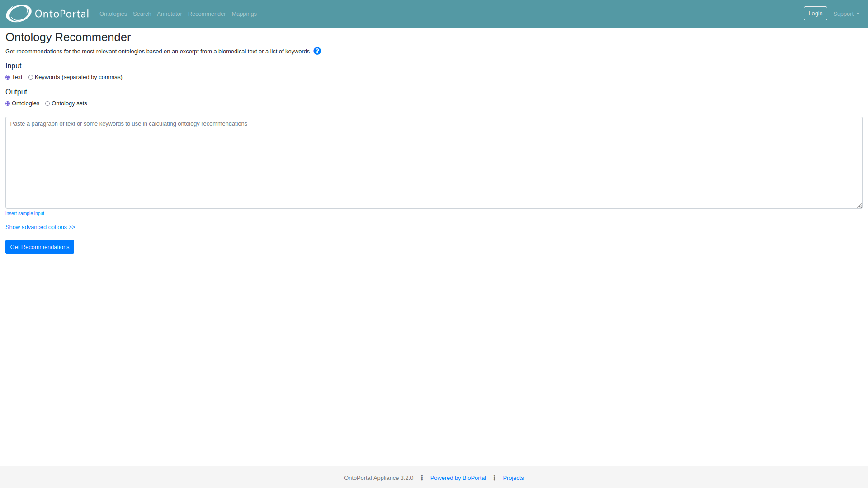The height and width of the screenshot is (488, 868).
Task: Click the Get Recommendations button
Action: point(39,247)
